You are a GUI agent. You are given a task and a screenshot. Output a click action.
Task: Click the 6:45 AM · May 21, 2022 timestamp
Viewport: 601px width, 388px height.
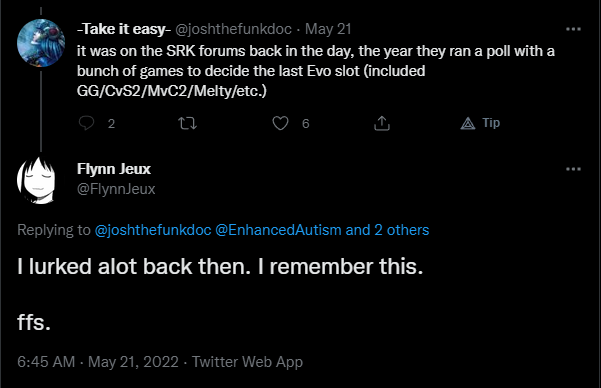(x=98, y=362)
